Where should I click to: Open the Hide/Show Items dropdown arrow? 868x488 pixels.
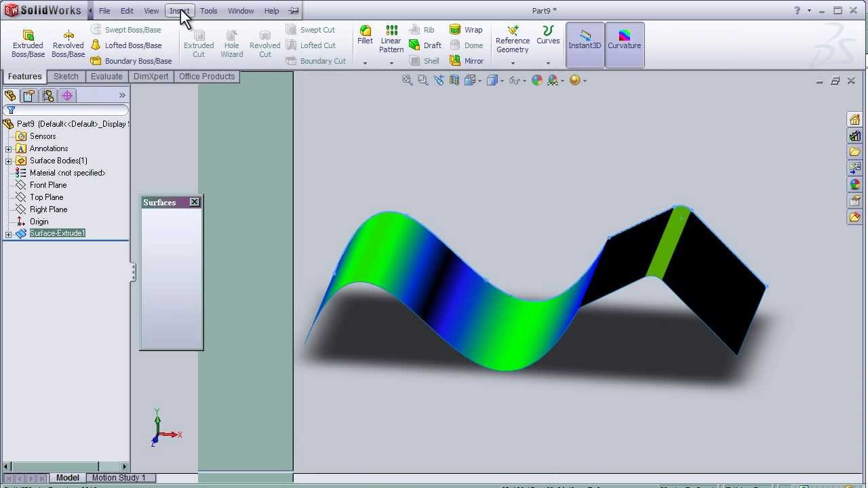525,81
